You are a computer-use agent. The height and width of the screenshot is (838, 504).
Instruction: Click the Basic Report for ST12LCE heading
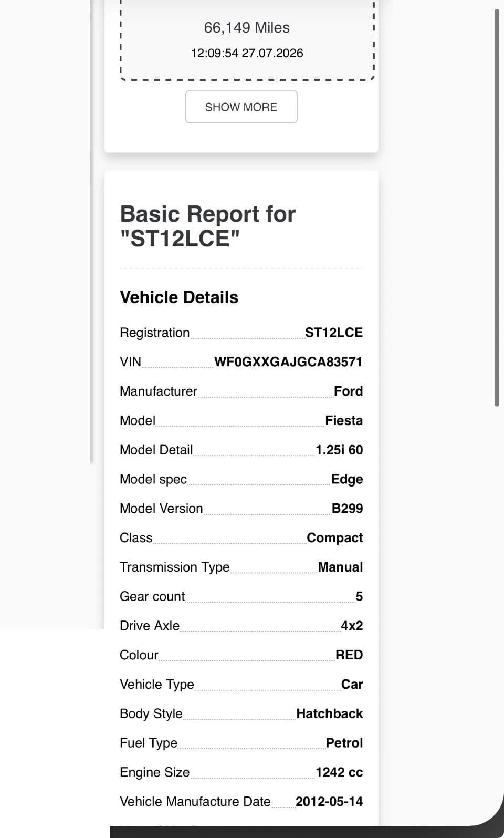[208, 226]
